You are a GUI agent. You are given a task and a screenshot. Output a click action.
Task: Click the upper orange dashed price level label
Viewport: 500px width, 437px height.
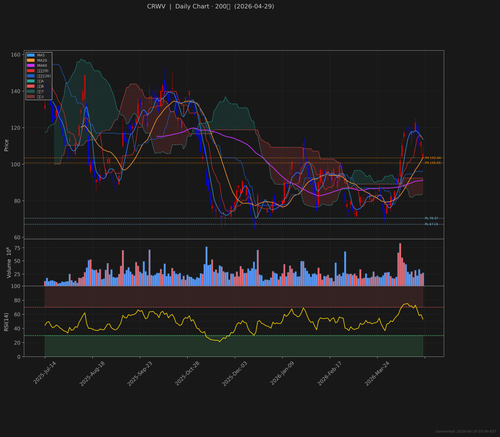coord(433,158)
